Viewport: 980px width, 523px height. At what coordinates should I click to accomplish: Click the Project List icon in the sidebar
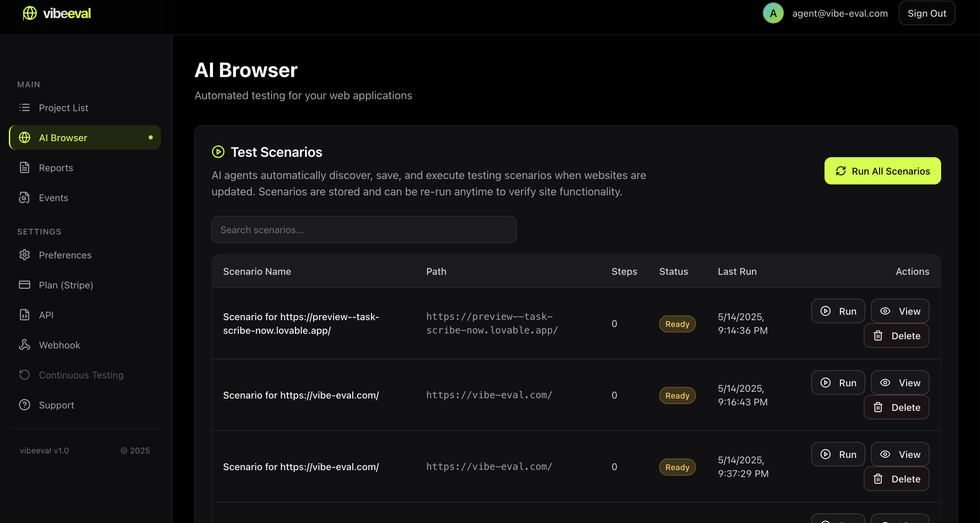pyautogui.click(x=24, y=108)
